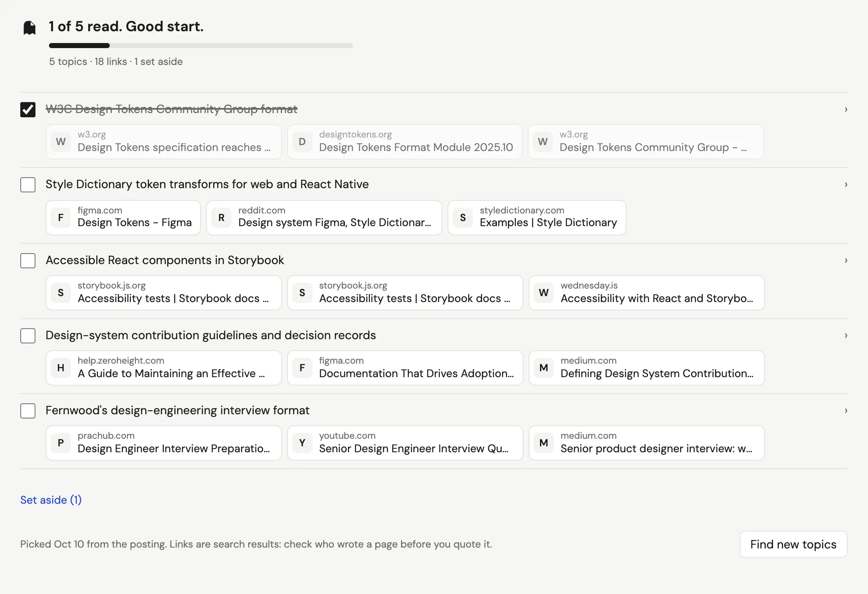
Task: Open the Design system Figma, Style Dictionary reddit card
Action: tap(324, 218)
